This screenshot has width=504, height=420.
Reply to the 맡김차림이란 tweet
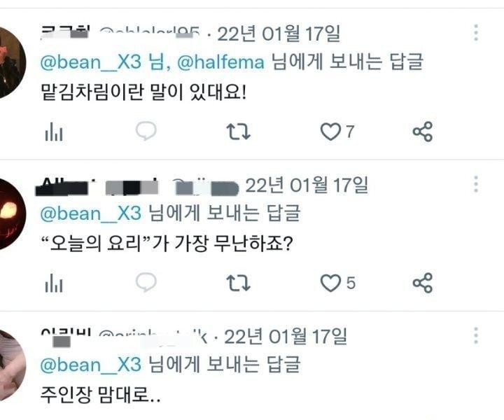coord(146,131)
